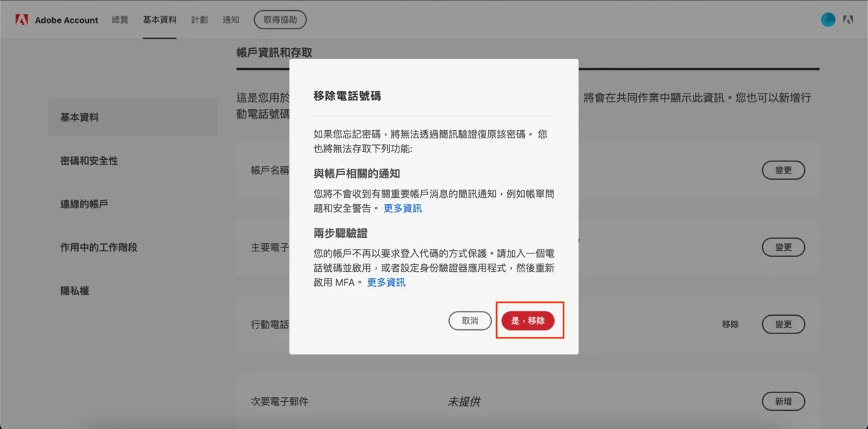Click the Adobe Account title text
This screenshot has width=868, height=429.
[x=66, y=20]
